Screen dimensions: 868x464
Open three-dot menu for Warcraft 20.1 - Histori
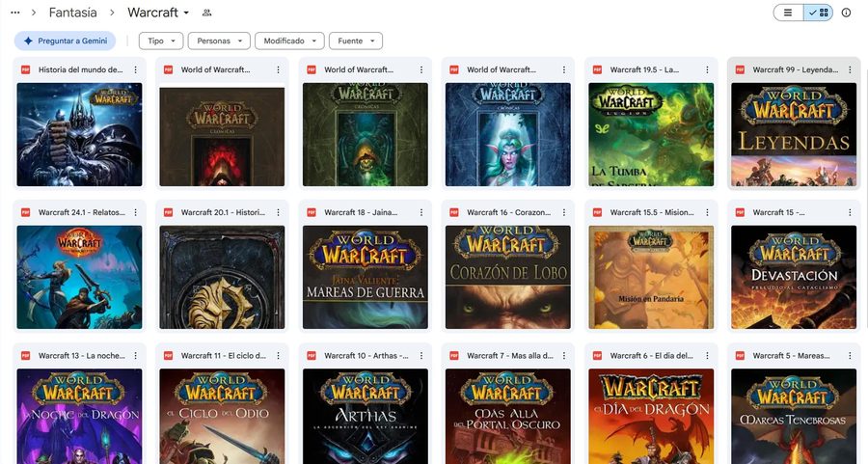pyautogui.click(x=279, y=212)
